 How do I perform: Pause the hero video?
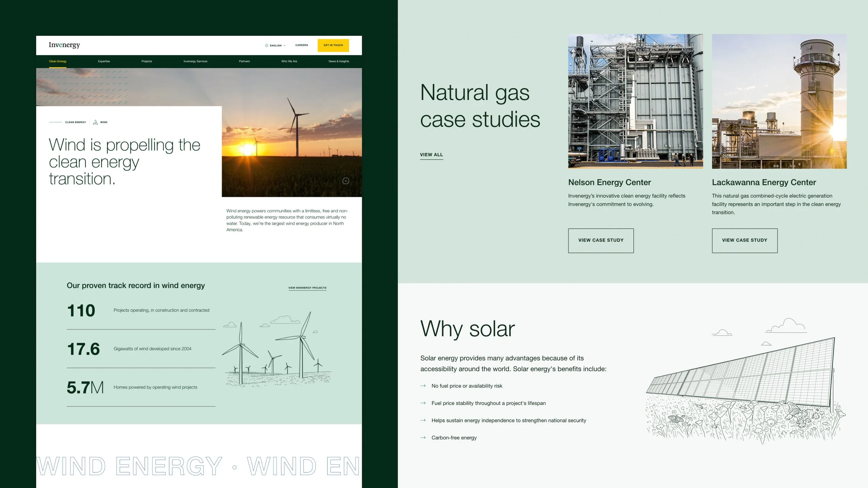click(345, 181)
